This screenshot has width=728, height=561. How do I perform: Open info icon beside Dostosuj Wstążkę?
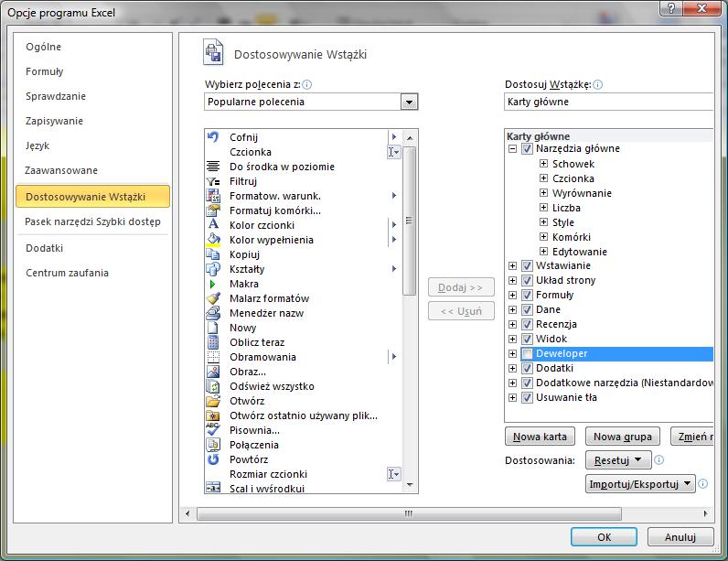pos(598,84)
